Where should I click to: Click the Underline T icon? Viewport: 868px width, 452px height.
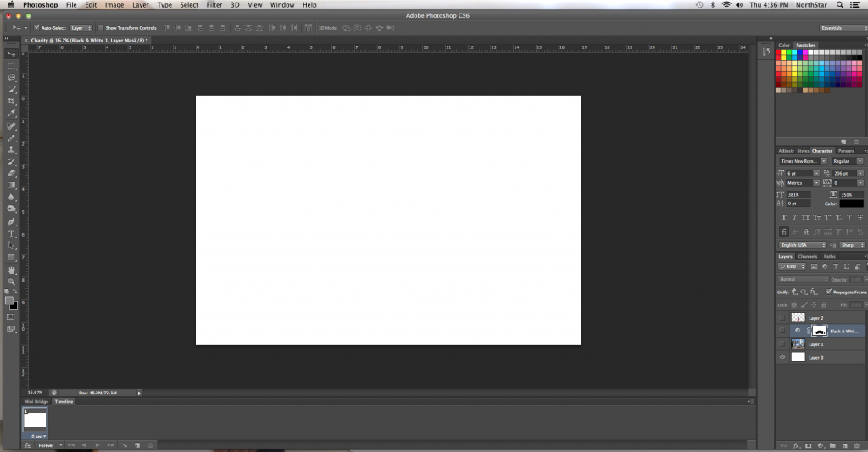pos(849,217)
